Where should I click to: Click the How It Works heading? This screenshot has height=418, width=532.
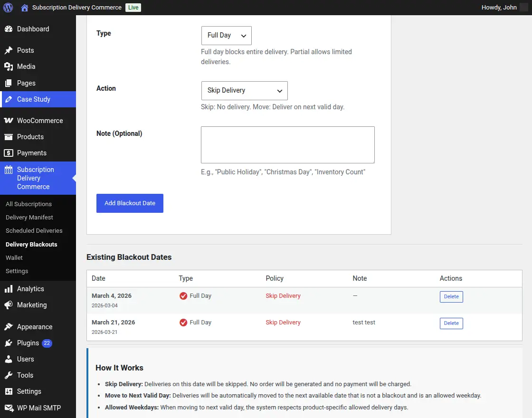(x=119, y=368)
